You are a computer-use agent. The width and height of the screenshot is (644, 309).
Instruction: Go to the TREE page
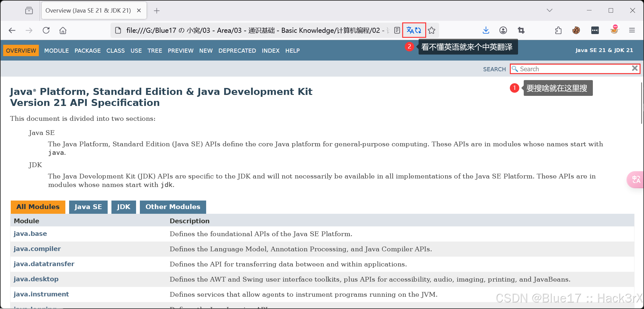155,50
